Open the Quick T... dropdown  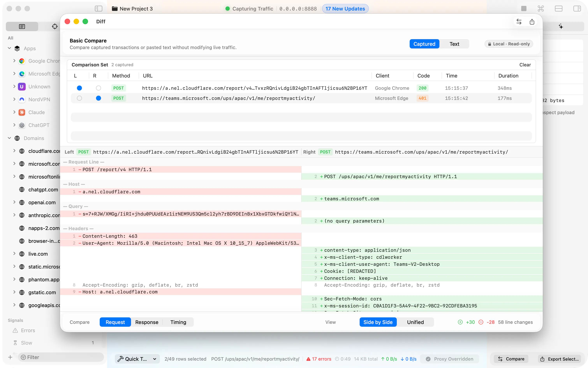137,359
